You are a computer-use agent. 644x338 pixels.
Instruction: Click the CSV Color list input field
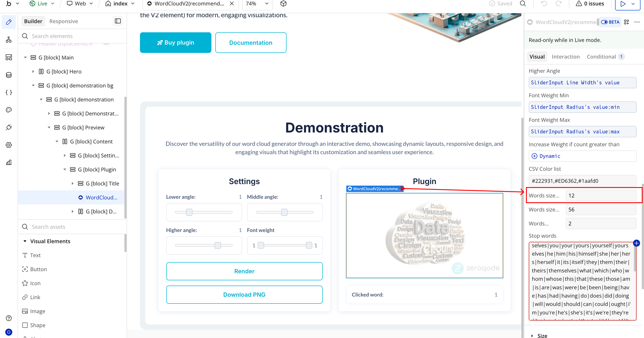click(582, 181)
